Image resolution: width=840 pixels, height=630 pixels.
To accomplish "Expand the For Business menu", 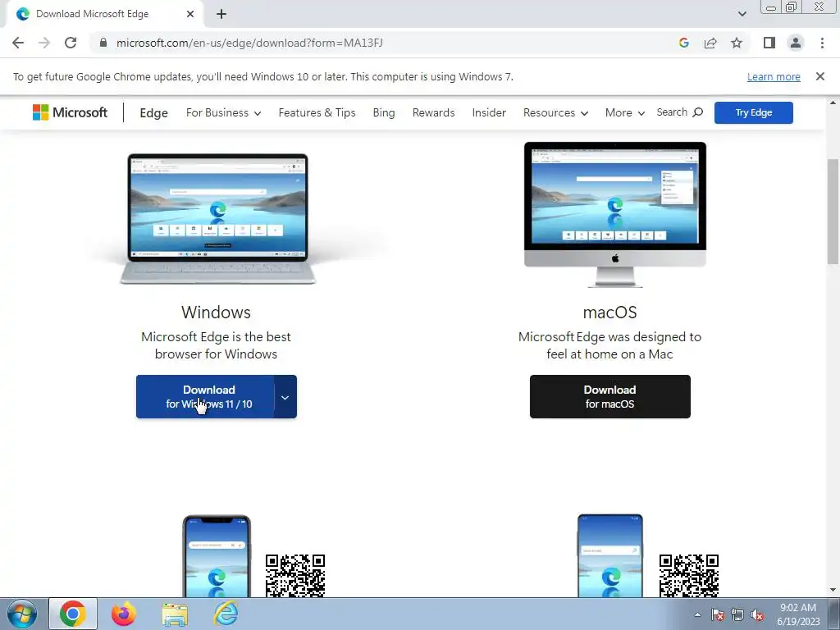I will 223,112.
